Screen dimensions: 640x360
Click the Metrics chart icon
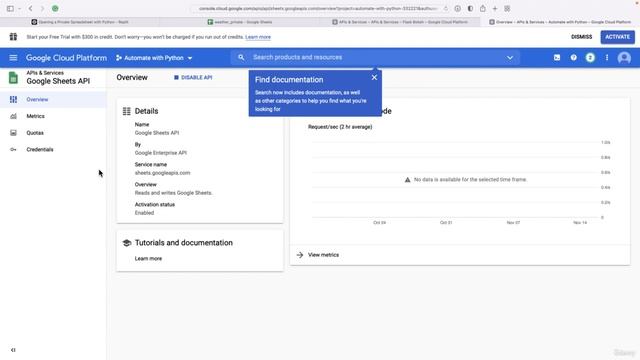click(13, 116)
